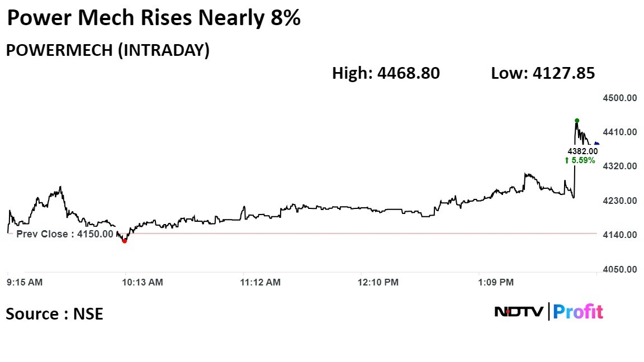Select the POWERMECH (INTRADAY) subtitle

[x=107, y=50]
